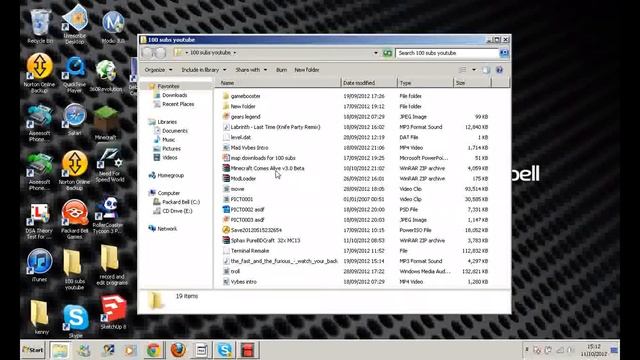Select Pictures library in the navigation pane

171,149
